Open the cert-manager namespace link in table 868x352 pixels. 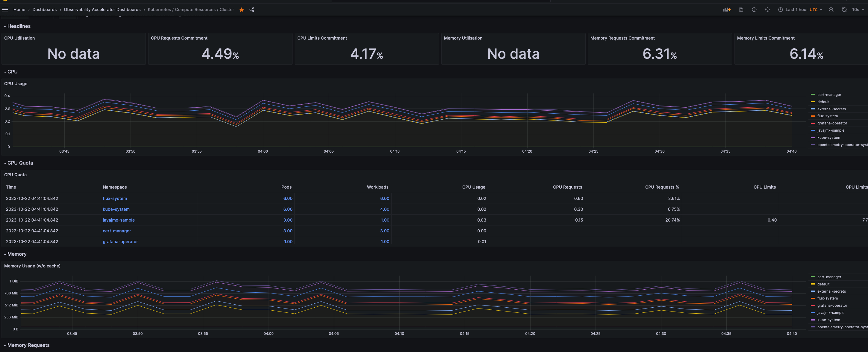(x=116, y=231)
